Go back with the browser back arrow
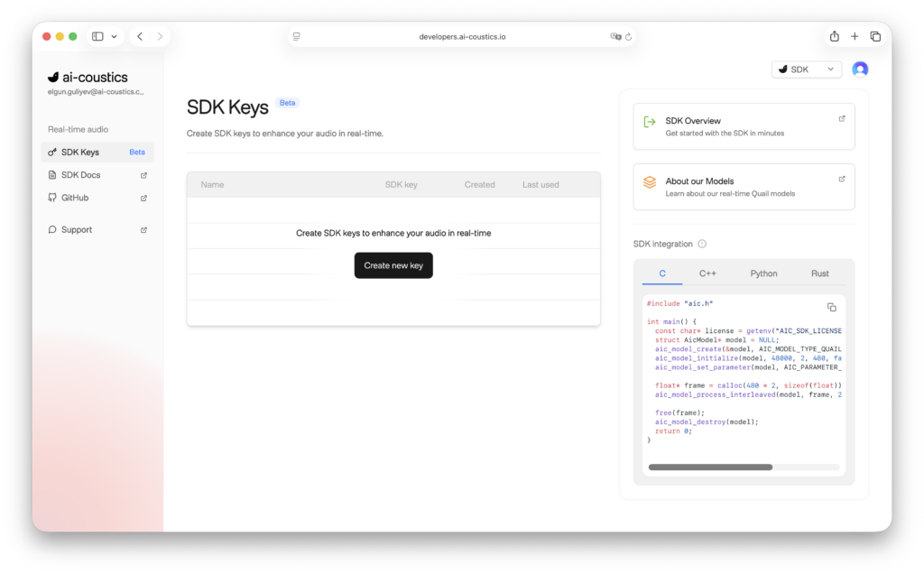 coord(140,36)
